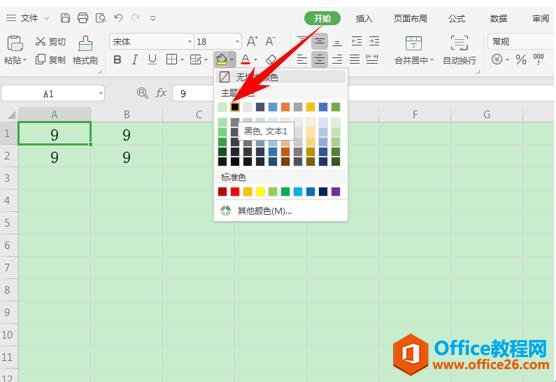This screenshot has width=556, height=382.
Task: Copy selection with 复制
Action: [50, 59]
